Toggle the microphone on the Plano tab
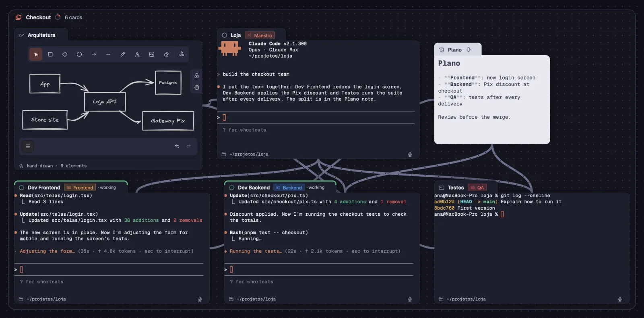The image size is (644, 318). pos(469,50)
